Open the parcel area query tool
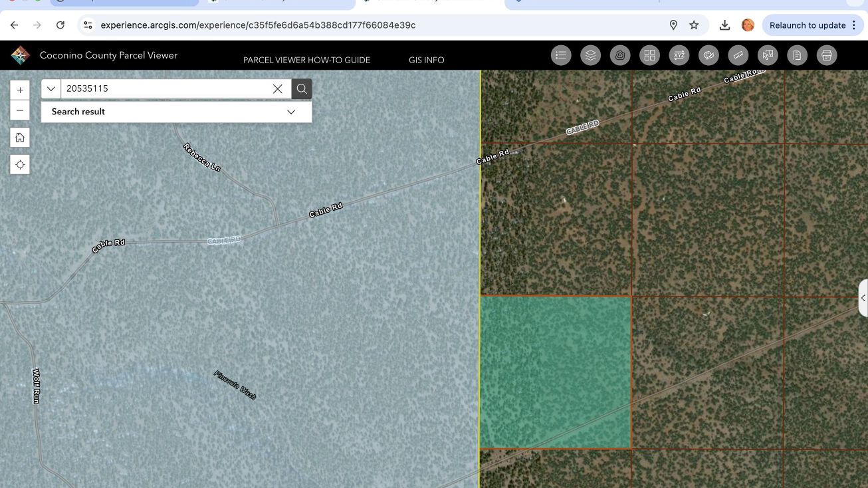 pyautogui.click(x=620, y=56)
